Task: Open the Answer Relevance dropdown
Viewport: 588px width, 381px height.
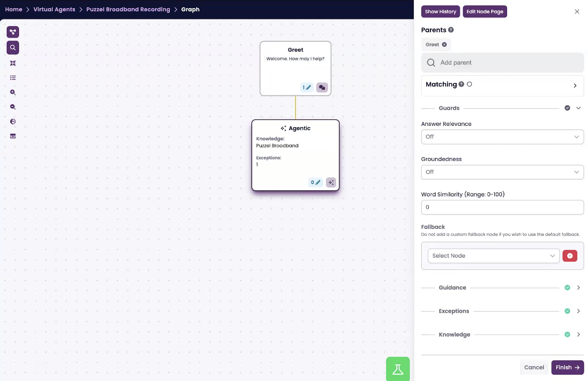Action: (x=502, y=137)
